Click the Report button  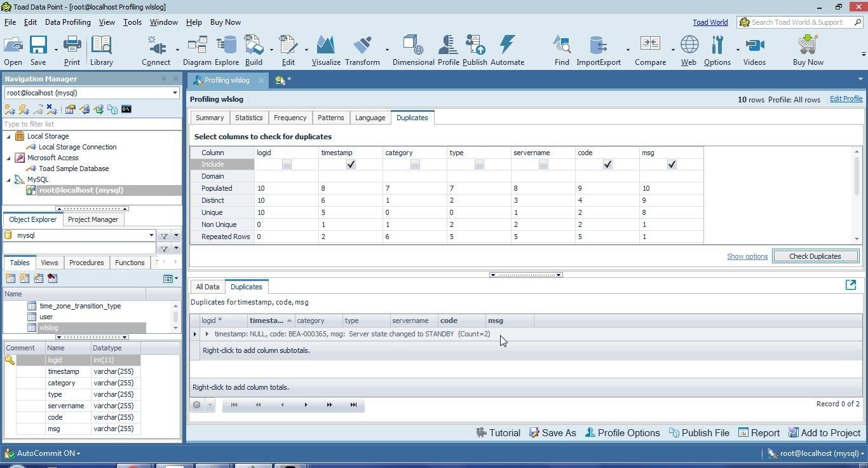[759, 433]
